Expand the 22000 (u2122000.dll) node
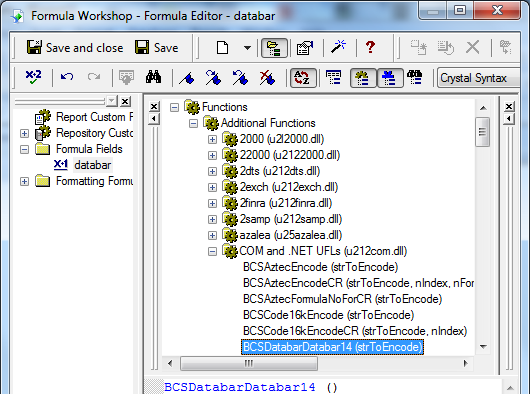 tap(212, 155)
